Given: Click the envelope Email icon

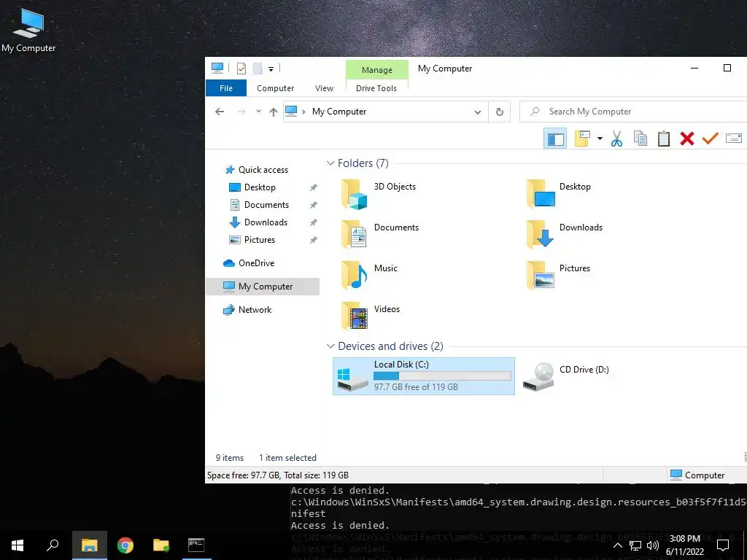Looking at the screenshot, I should coord(734,139).
